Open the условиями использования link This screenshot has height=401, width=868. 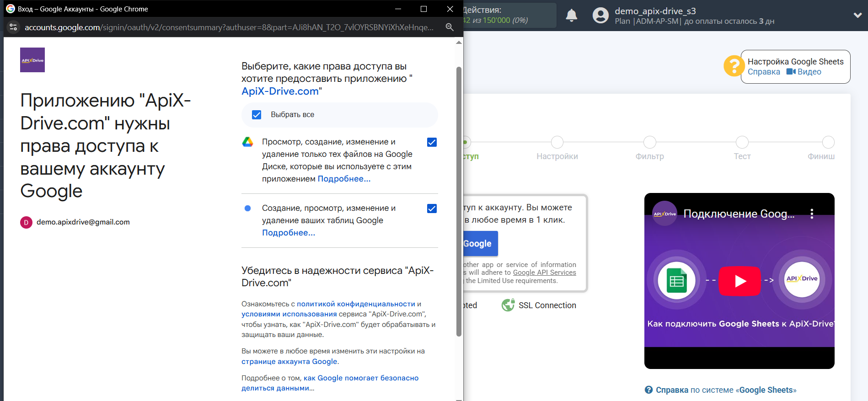tap(289, 314)
